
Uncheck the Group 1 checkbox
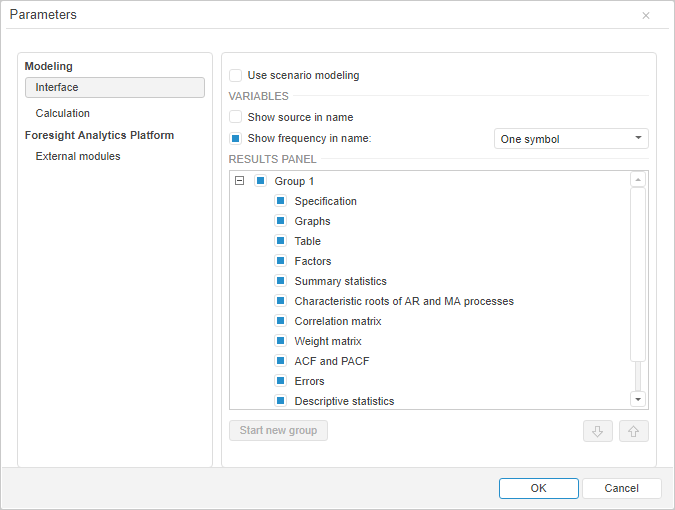(x=261, y=181)
